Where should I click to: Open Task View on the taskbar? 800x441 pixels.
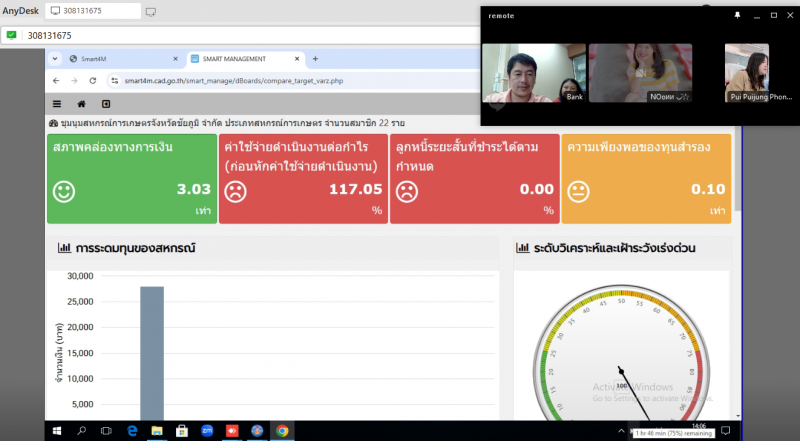[106, 431]
